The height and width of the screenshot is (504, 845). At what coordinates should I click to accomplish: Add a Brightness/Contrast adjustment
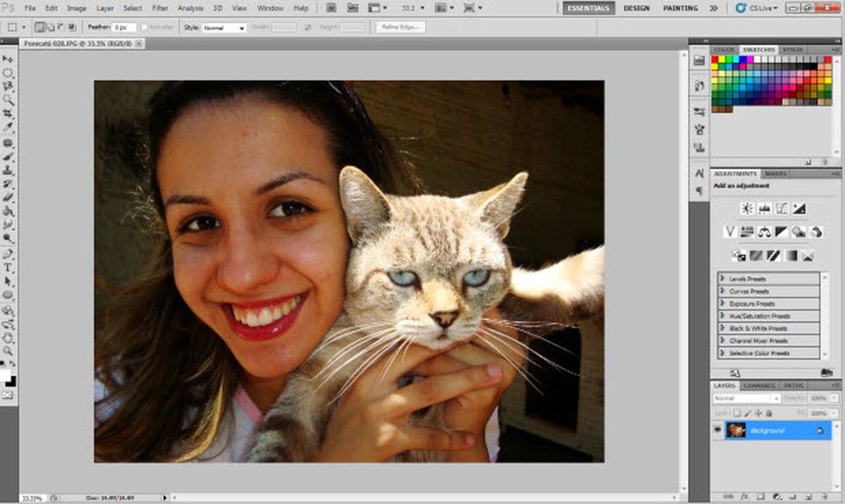click(747, 207)
